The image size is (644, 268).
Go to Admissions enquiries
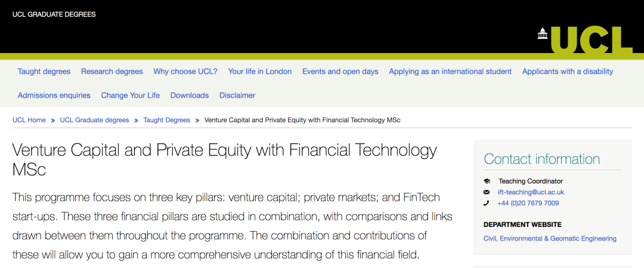54,95
